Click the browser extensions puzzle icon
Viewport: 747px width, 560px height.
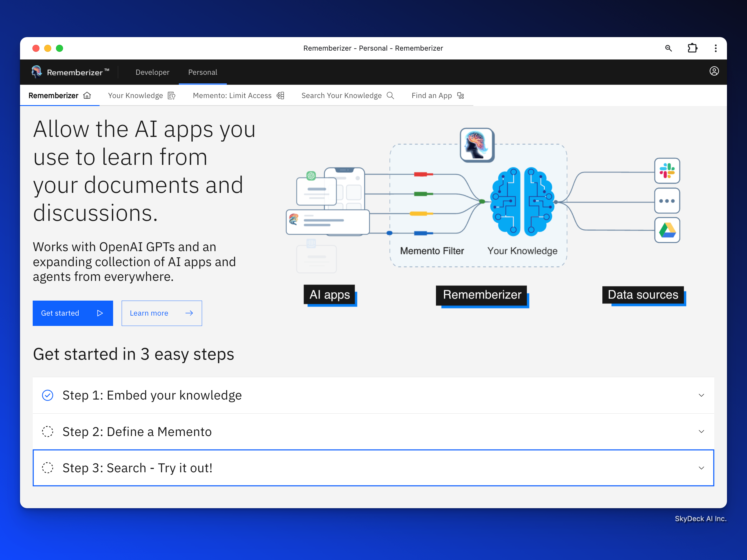coord(692,48)
